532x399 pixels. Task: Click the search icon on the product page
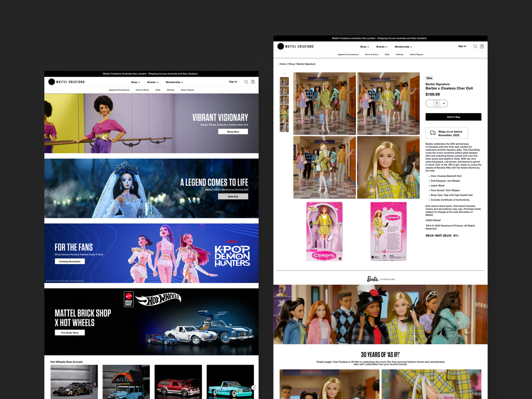475,46
